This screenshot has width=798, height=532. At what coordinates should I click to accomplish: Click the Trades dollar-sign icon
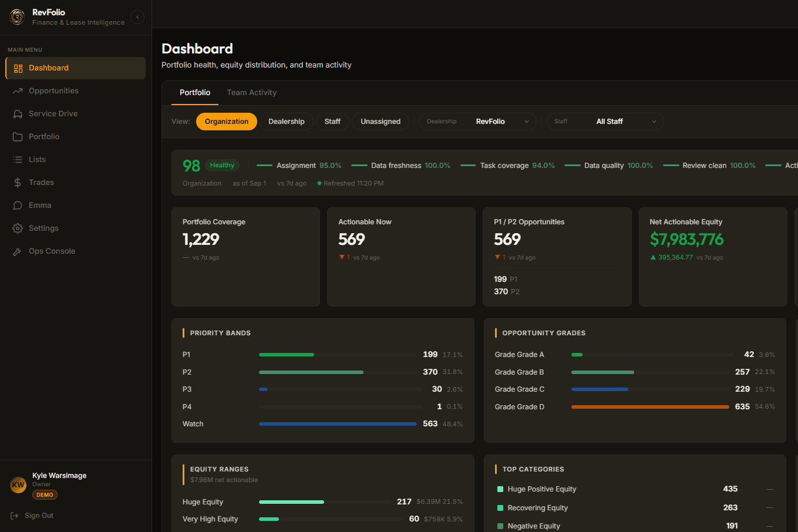coord(18,183)
